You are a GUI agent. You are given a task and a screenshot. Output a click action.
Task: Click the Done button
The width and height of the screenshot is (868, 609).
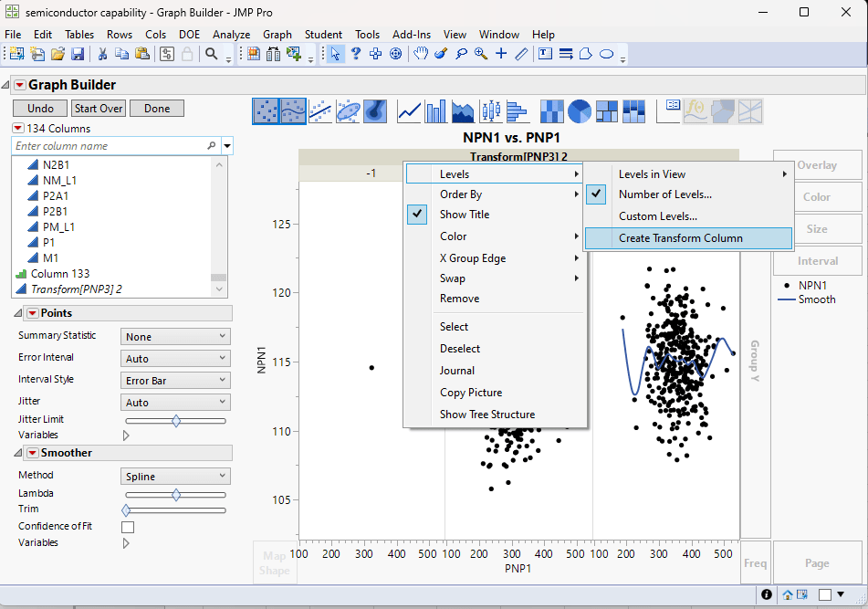pyautogui.click(x=156, y=108)
